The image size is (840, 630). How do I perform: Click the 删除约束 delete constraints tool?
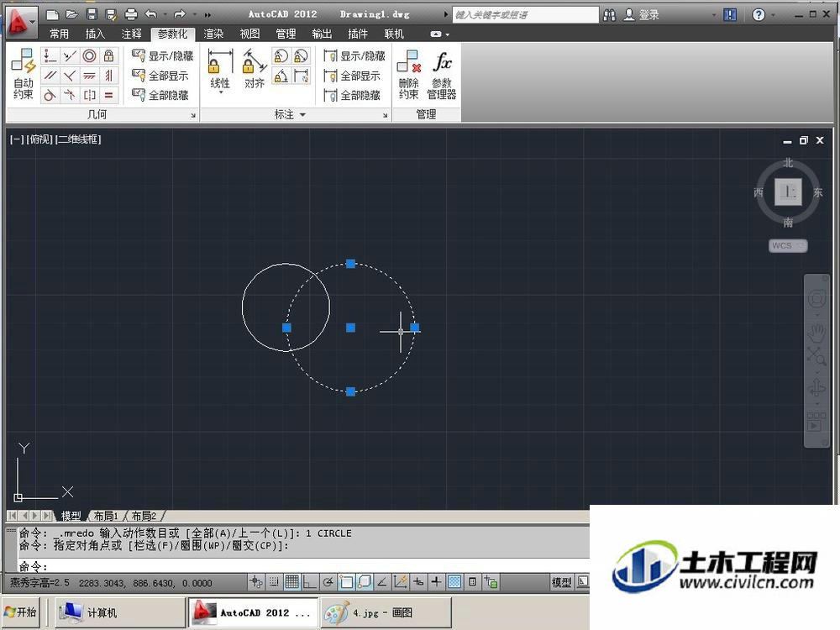[409, 74]
